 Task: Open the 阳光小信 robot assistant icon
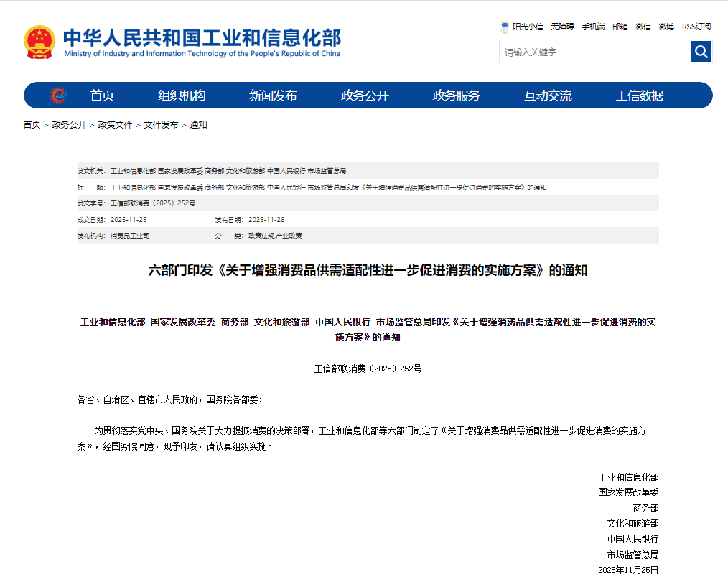coord(505,27)
